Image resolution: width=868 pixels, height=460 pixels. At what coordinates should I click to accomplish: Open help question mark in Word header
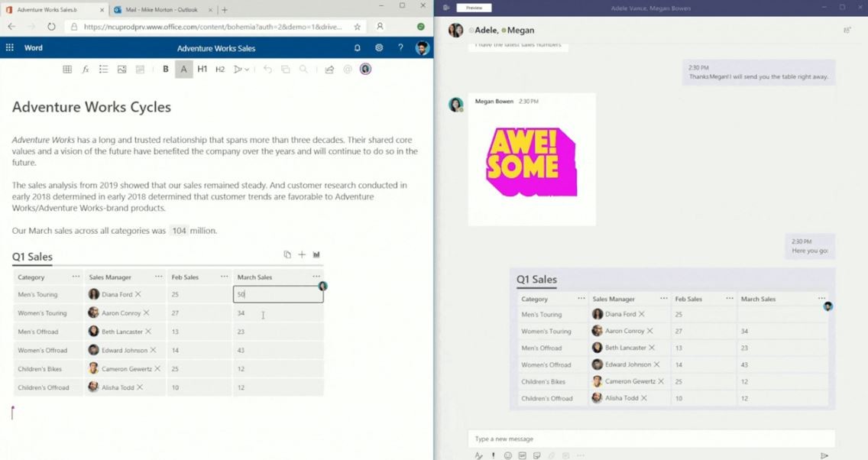pos(401,48)
